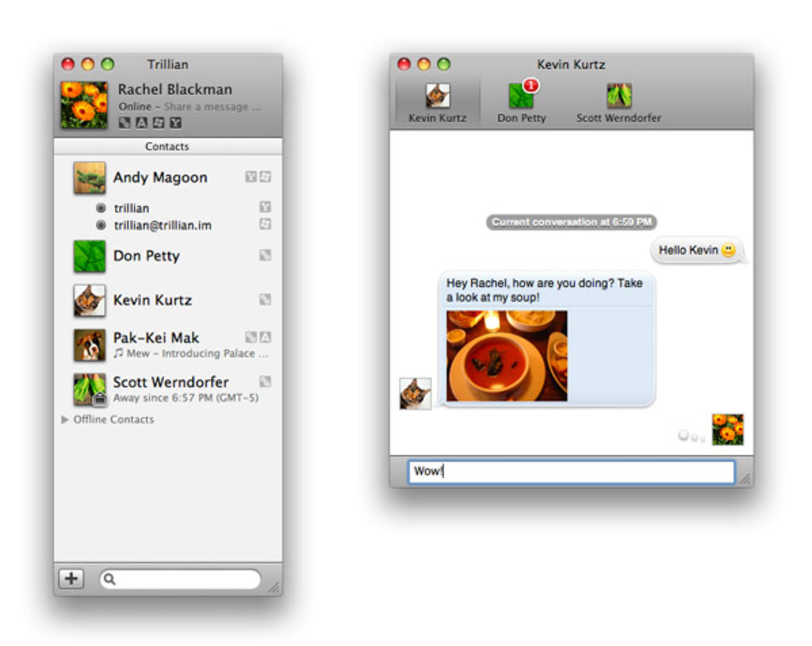Click the soup photo in Kevin's message
Image resolution: width=812 pixels, height=646 pixels.
[x=507, y=355]
